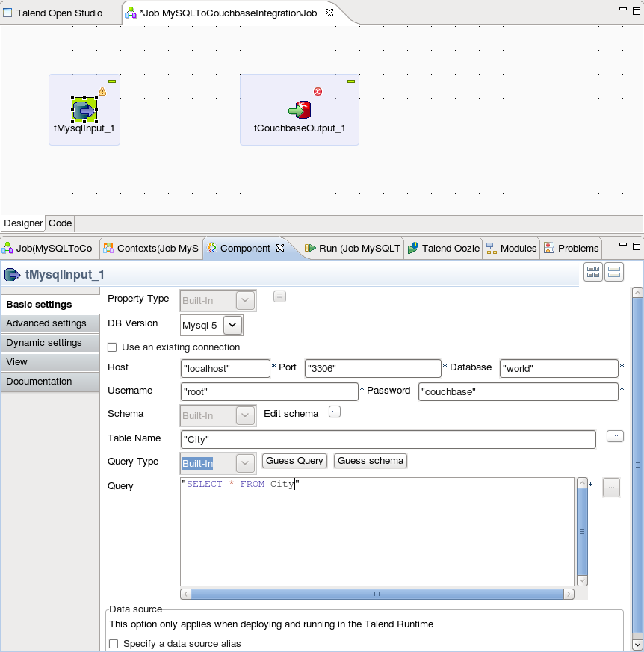
Task: Click the Host input field
Action: (x=226, y=368)
